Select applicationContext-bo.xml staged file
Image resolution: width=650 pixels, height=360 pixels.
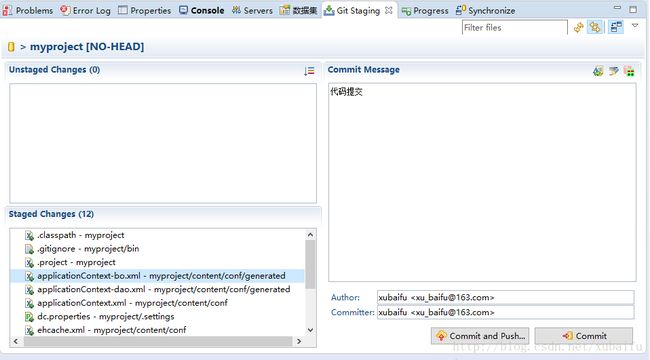(157, 276)
